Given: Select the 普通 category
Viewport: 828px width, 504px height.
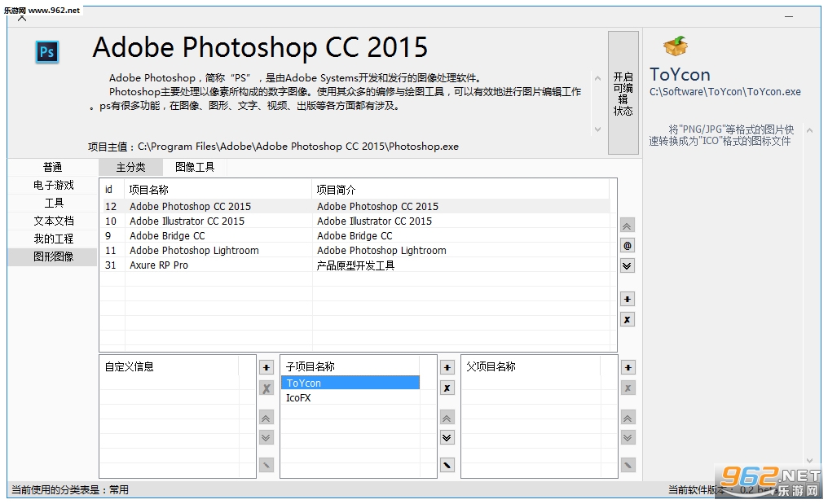Looking at the screenshot, I should [53, 167].
